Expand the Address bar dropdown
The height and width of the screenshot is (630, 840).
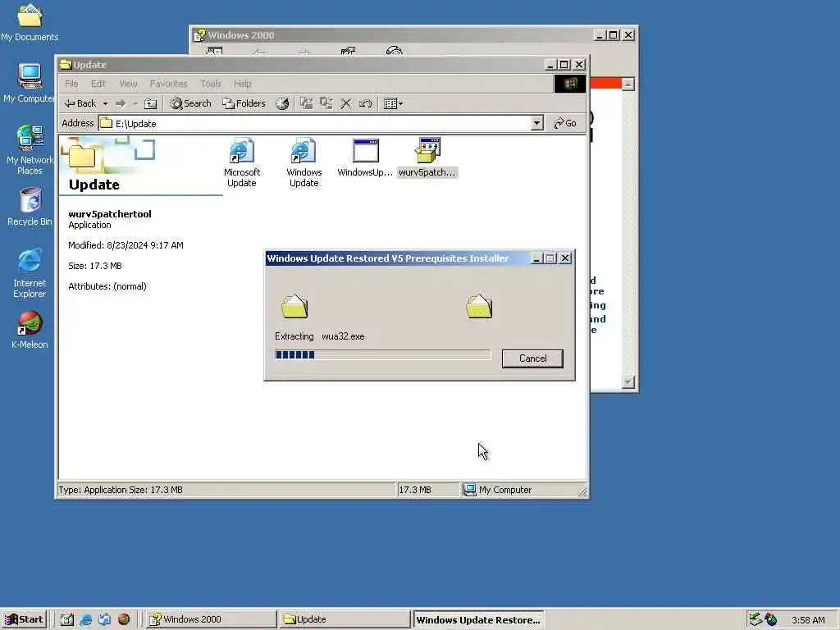coord(536,123)
